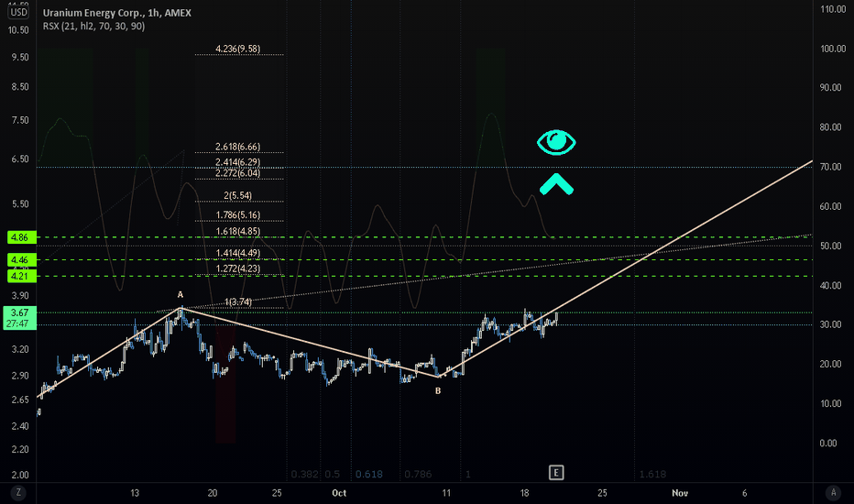Screen dimensions: 854x504
Task: Select the 2.272(6.04) Fibonacci level label
Action: [238, 173]
